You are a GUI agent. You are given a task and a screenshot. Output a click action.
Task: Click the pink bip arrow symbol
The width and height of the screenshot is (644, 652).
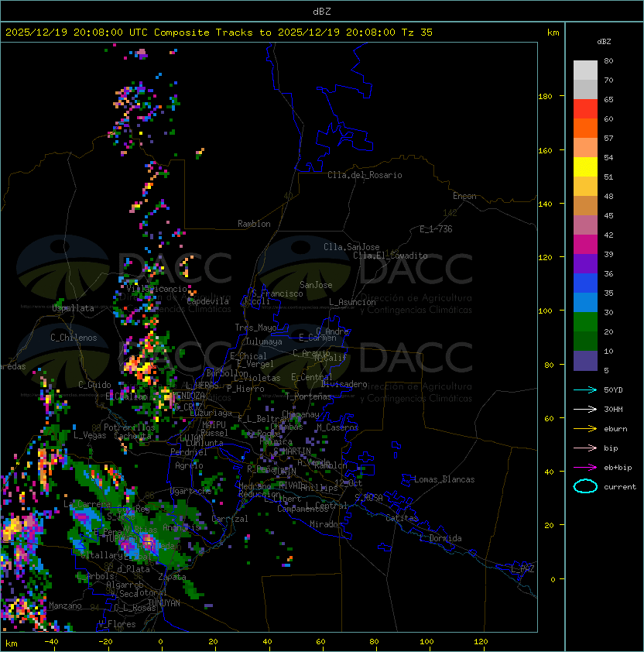click(x=585, y=448)
